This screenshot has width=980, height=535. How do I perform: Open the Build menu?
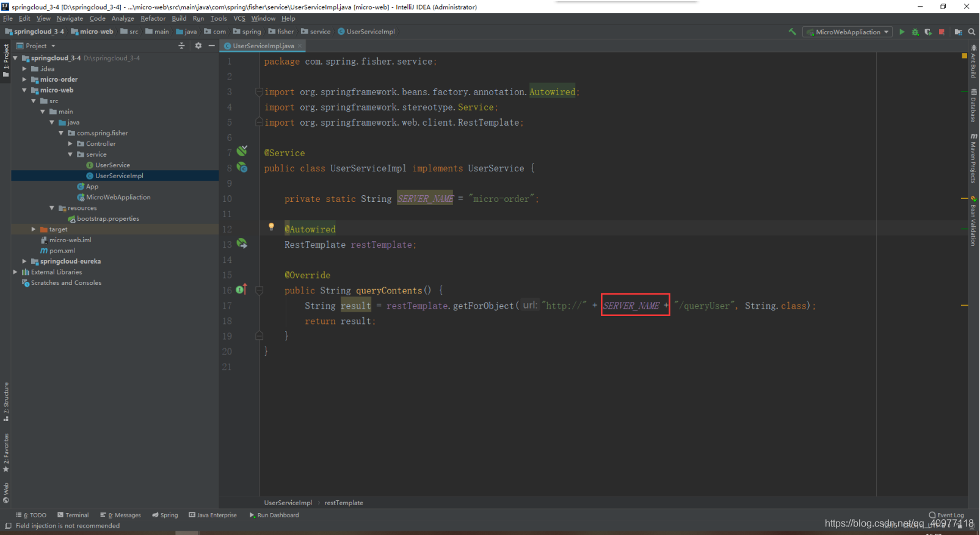tap(179, 18)
